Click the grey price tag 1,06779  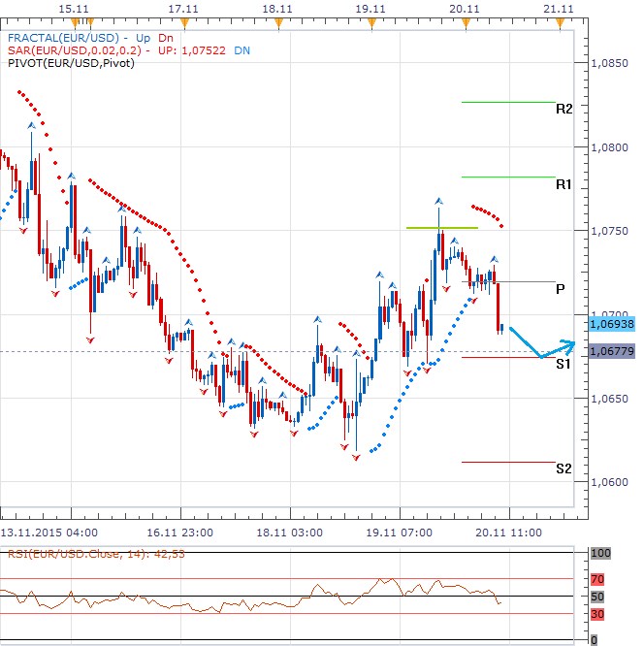[x=611, y=351]
